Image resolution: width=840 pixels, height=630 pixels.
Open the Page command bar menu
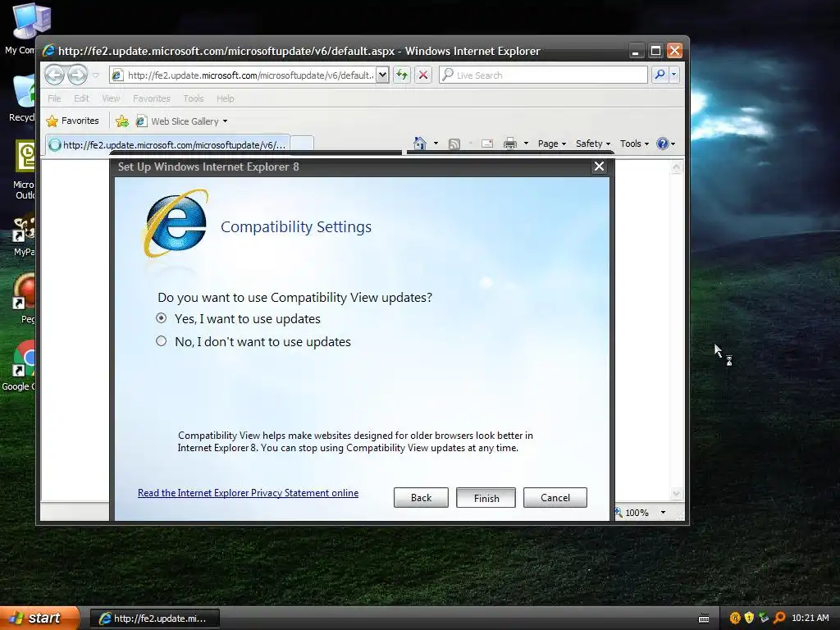click(552, 144)
